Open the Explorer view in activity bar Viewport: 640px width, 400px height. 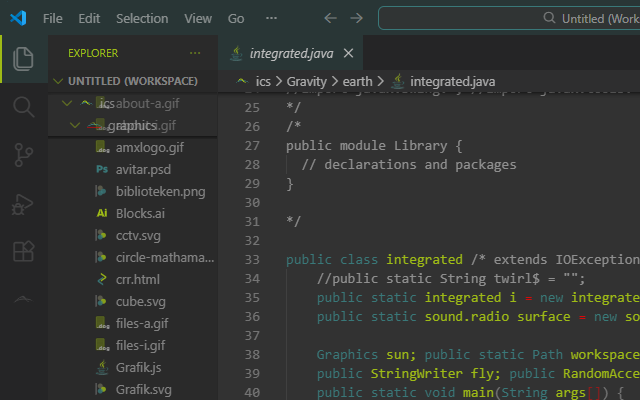click(23, 59)
